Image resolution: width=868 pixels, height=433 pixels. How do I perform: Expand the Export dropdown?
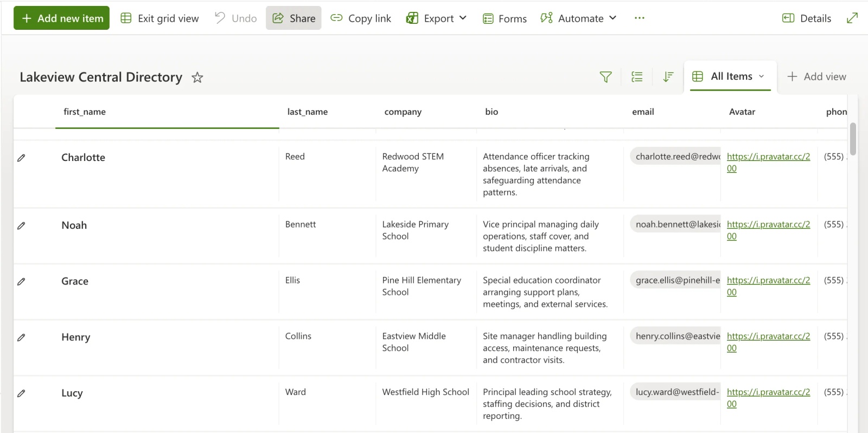pos(437,18)
